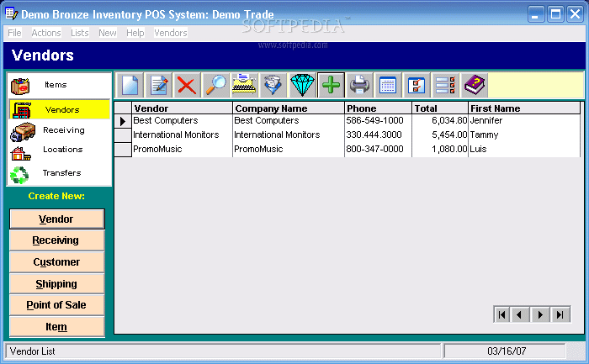Sort by the Total column header
The image size is (589, 364).
coord(440,108)
